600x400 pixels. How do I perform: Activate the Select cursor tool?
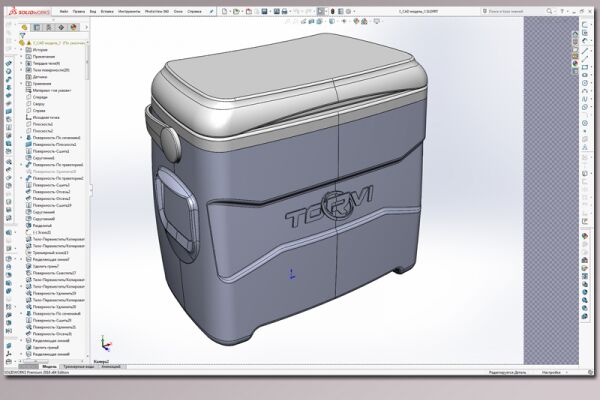(x=321, y=11)
